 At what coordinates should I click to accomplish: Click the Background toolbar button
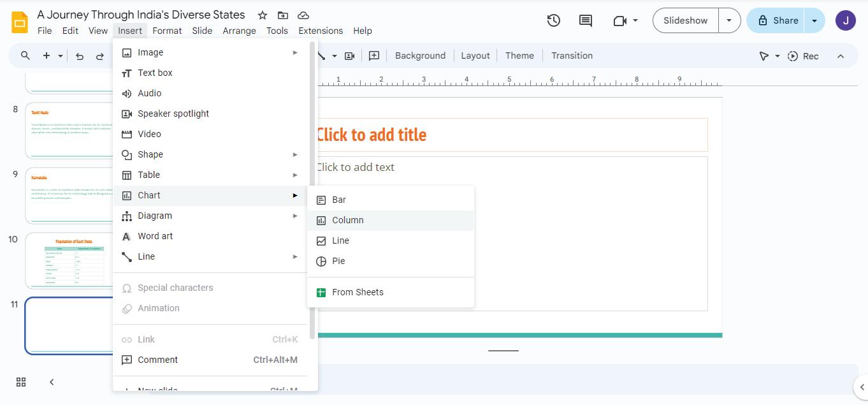click(420, 56)
